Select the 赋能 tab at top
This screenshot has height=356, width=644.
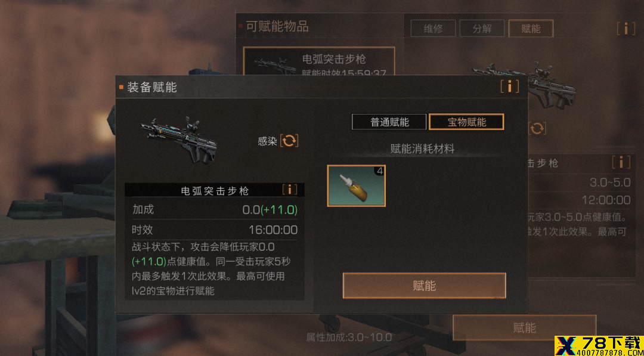531,29
